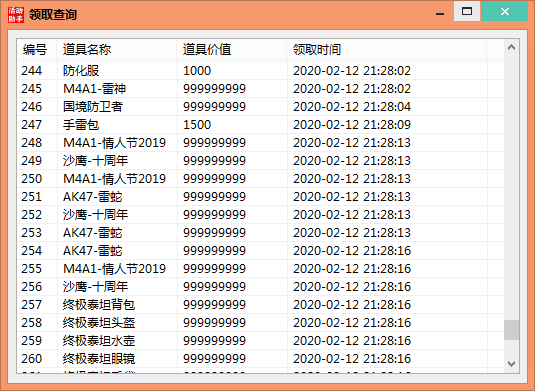Click the time cell in row 249

coord(352,161)
